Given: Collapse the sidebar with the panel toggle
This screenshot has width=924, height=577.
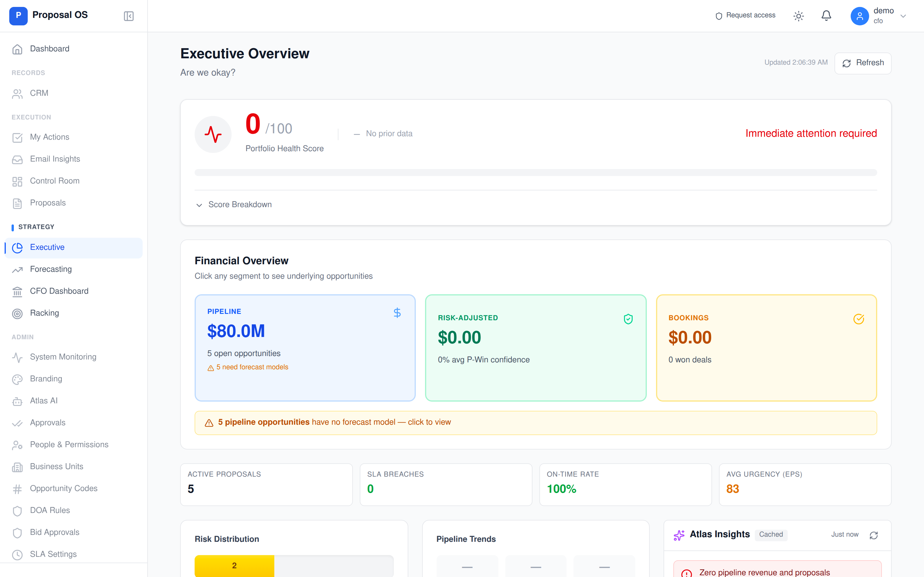Looking at the screenshot, I should tap(128, 16).
